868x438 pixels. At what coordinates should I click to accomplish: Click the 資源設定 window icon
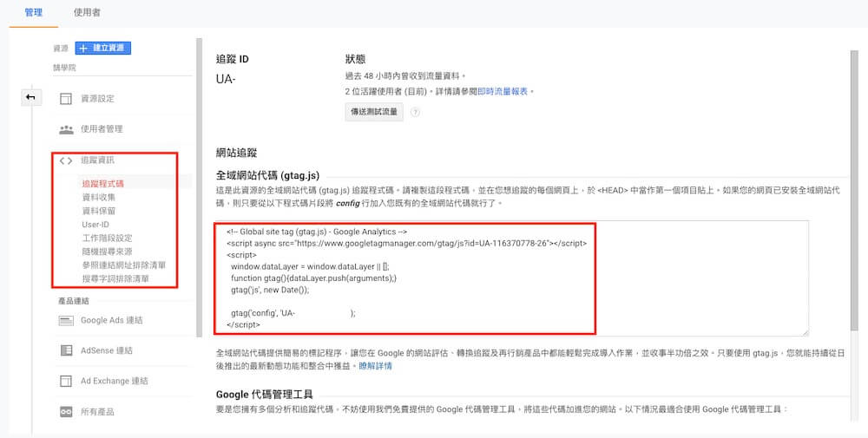coord(66,99)
